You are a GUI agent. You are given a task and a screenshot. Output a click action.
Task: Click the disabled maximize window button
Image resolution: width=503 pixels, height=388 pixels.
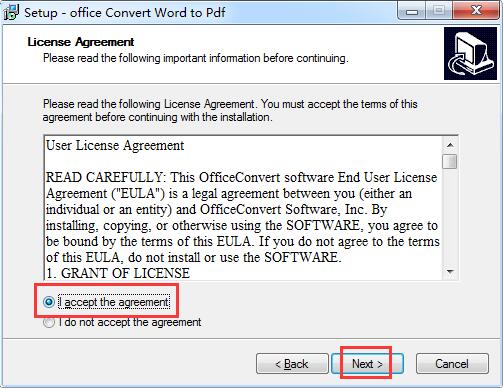[439, 12]
